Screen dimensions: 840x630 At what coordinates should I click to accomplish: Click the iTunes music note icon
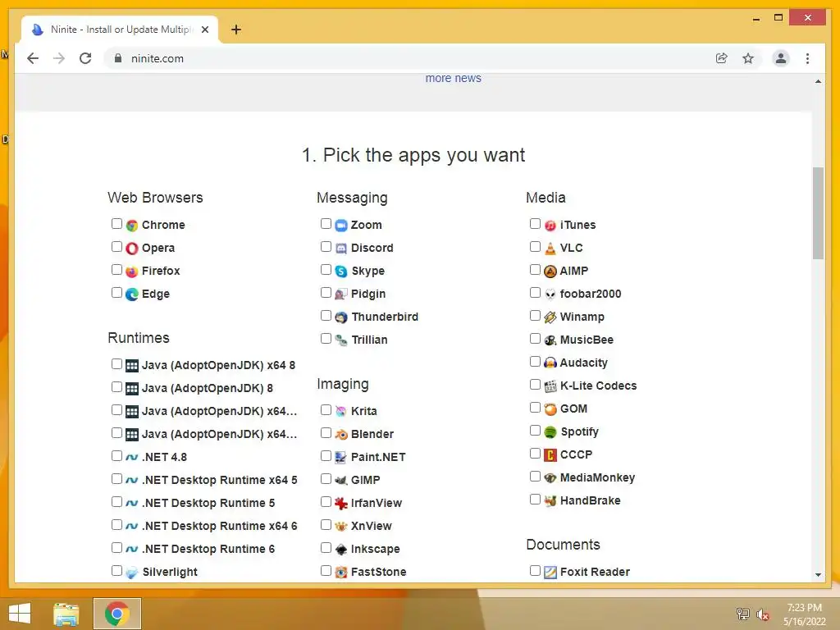coord(550,225)
